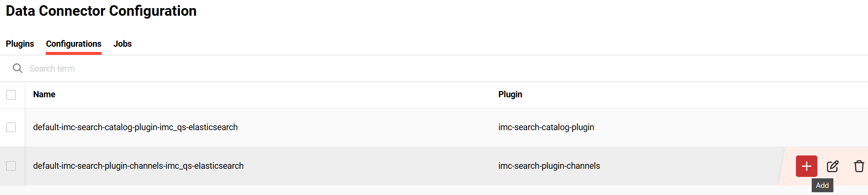The height and width of the screenshot is (195, 868).
Task: Click the imc-search-catalog-plugin plugin cell
Action: [546, 127]
